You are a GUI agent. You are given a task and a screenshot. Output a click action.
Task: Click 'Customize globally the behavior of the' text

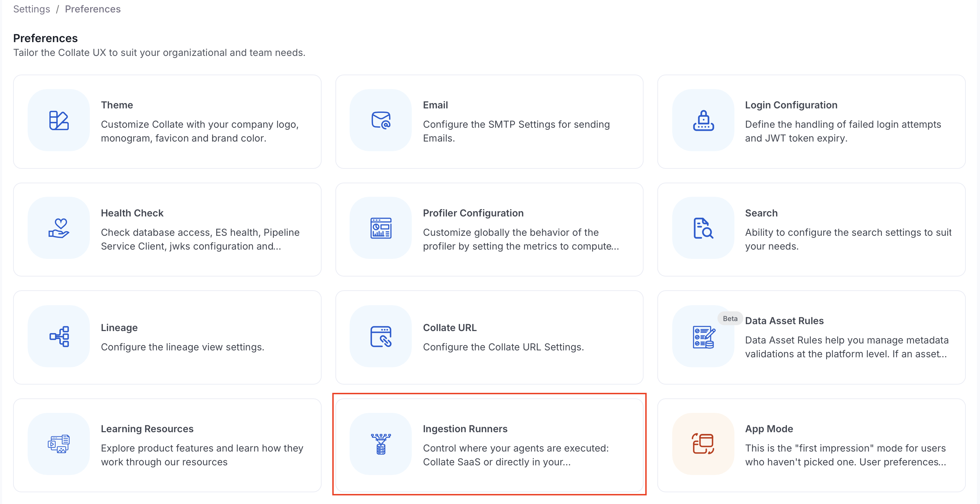coord(511,232)
